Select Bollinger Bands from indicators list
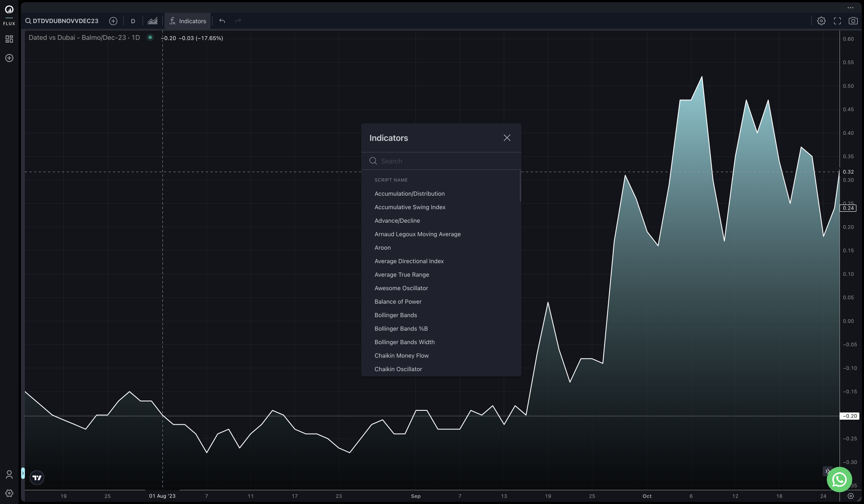 [395, 315]
